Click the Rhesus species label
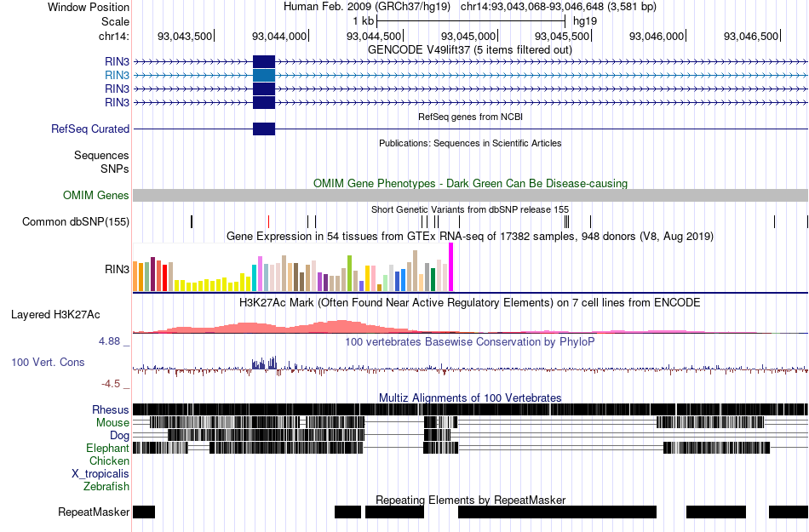Image resolution: width=809 pixels, height=532 pixels. pyautogui.click(x=111, y=409)
